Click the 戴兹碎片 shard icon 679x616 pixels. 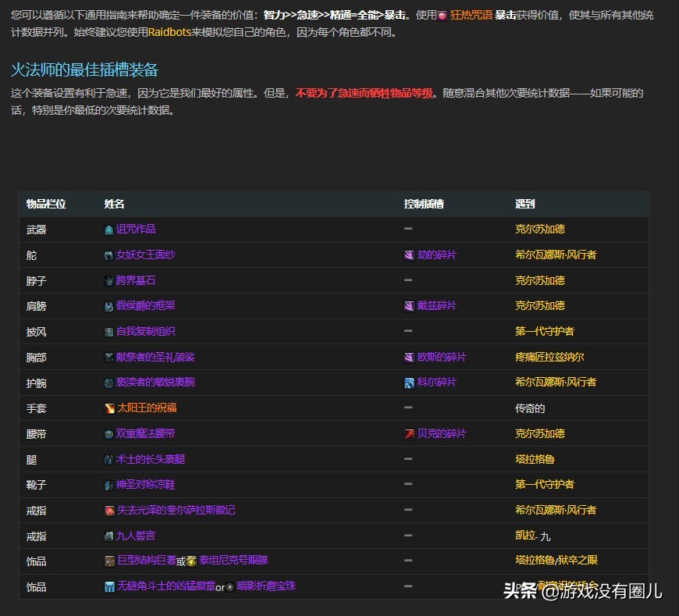(409, 306)
